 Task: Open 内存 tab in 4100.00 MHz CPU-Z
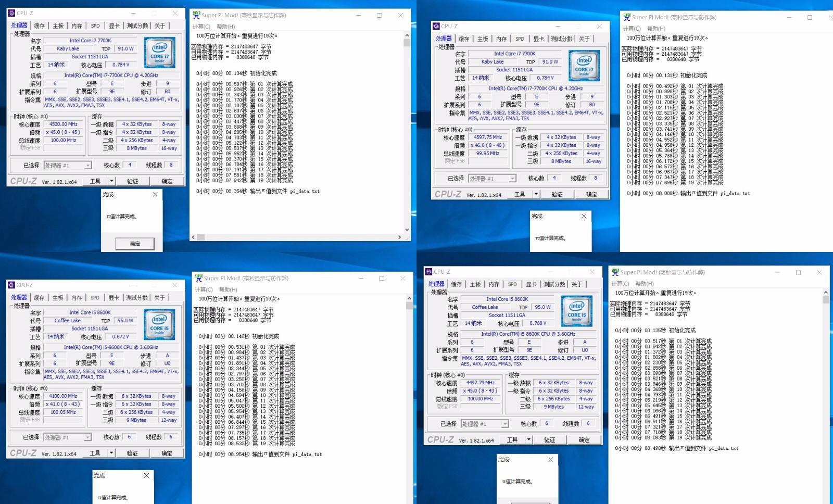[x=77, y=298]
